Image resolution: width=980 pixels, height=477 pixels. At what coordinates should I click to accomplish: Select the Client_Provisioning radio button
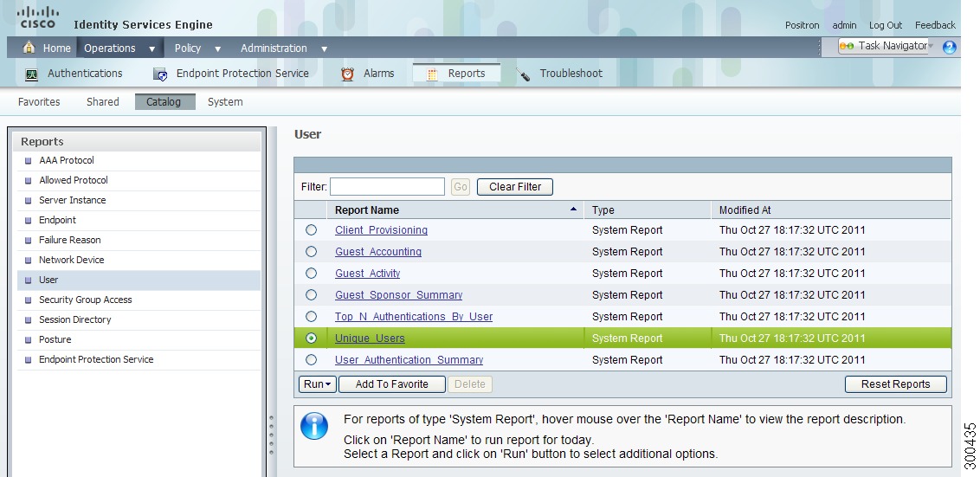(x=312, y=230)
